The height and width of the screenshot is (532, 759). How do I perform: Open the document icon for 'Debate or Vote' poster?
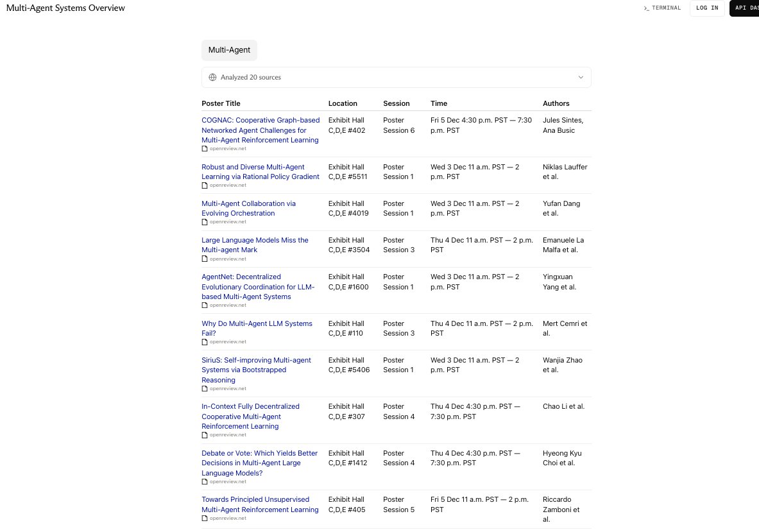coord(204,481)
